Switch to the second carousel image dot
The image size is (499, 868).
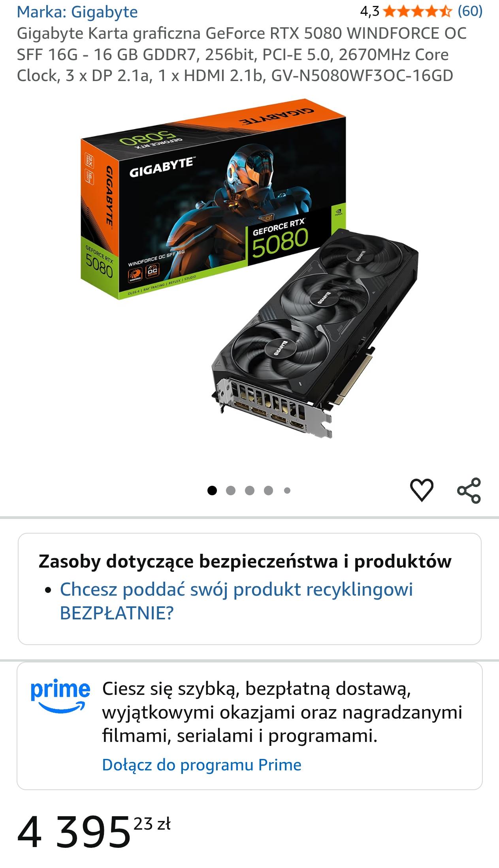tap(231, 491)
